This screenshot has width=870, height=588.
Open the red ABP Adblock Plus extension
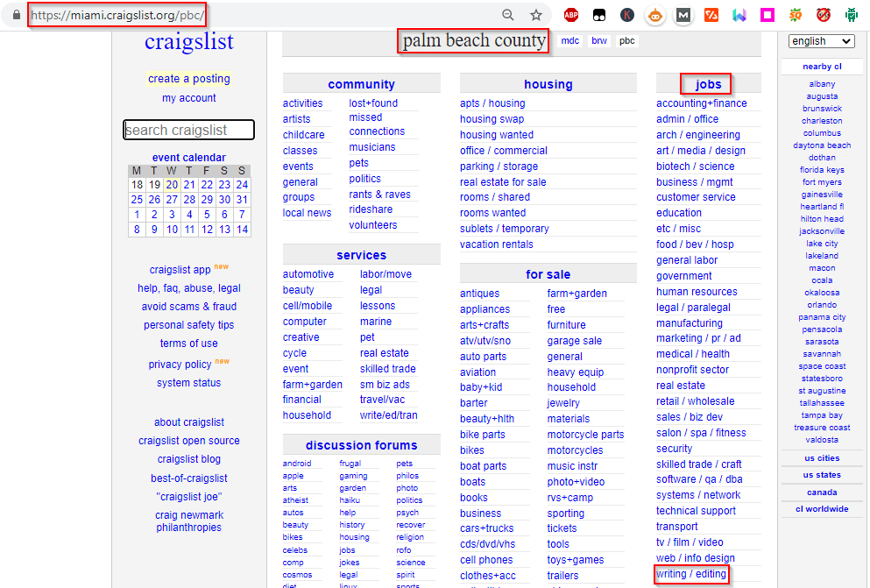coord(571,15)
